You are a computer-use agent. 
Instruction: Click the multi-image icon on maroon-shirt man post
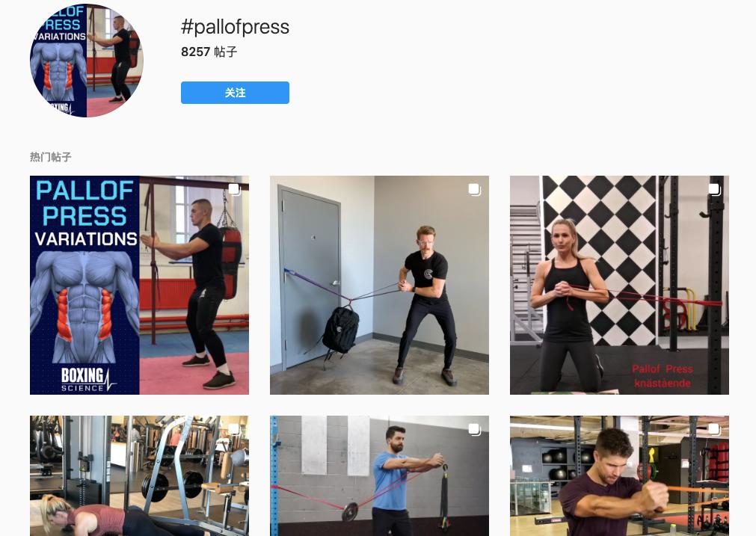(x=715, y=430)
